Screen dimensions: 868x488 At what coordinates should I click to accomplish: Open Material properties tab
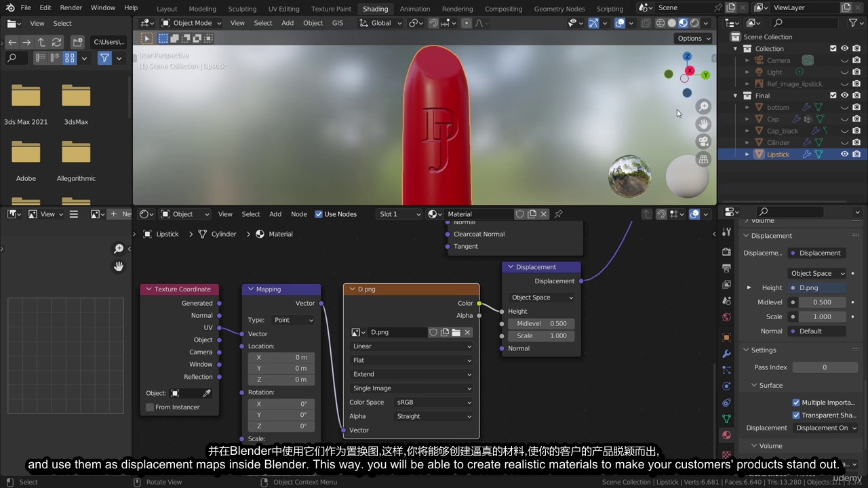tap(726, 435)
